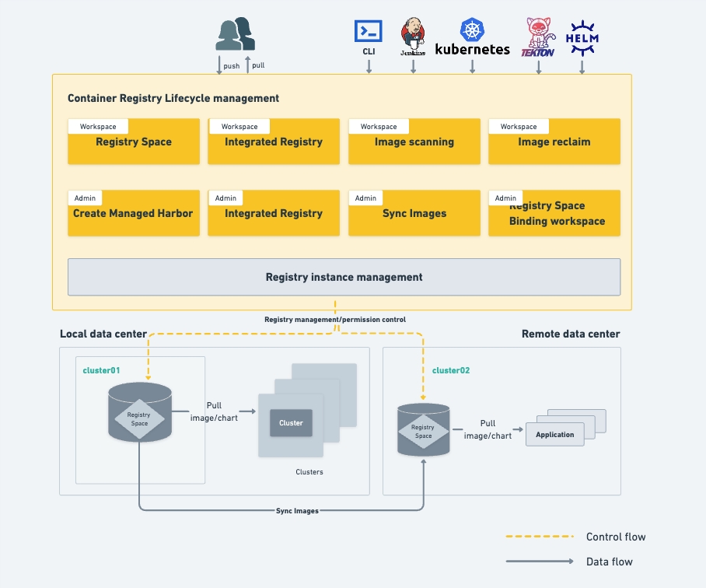Click the Image scanning box
This screenshot has width=706, height=588.
pos(414,142)
